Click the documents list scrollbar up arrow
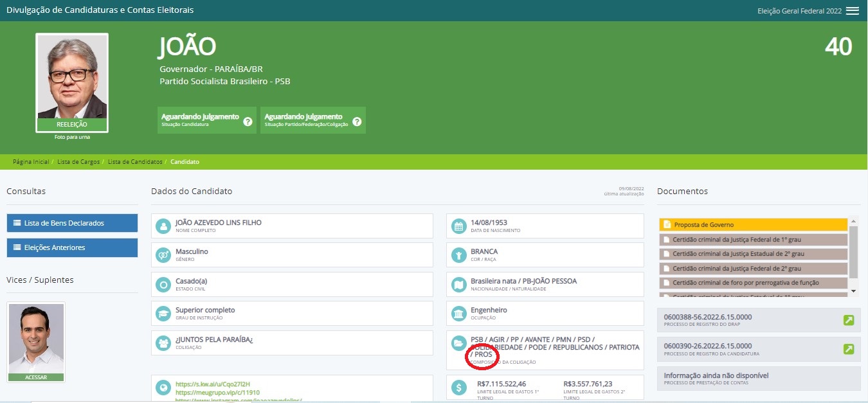 pyautogui.click(x=853, y=220)
